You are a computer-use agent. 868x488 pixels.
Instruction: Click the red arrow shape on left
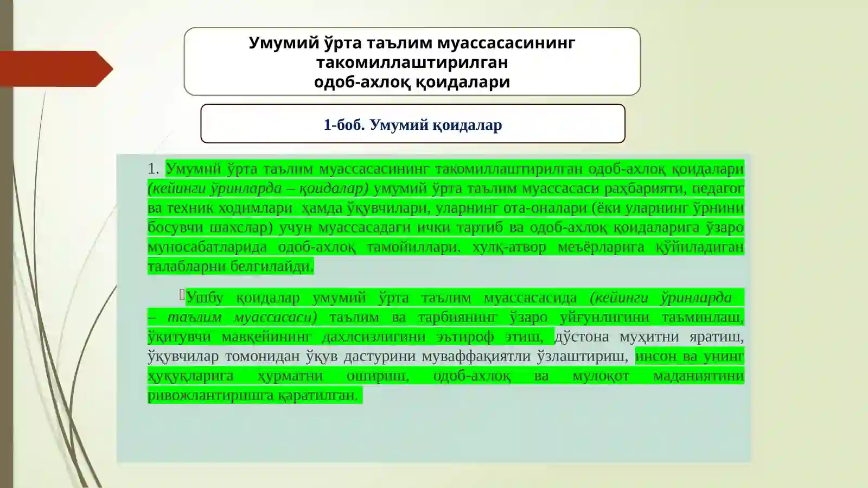click(56, 69)
